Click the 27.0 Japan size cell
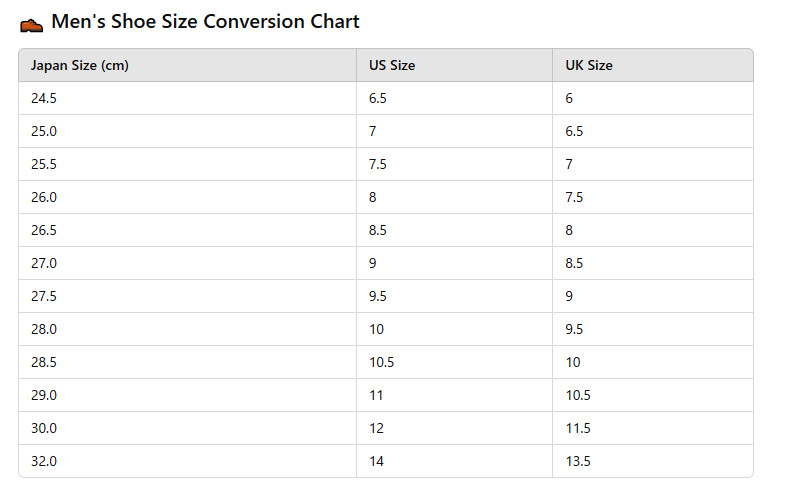Image resolution: width=788 pixels, height=496 pixels. pos(187,263)
